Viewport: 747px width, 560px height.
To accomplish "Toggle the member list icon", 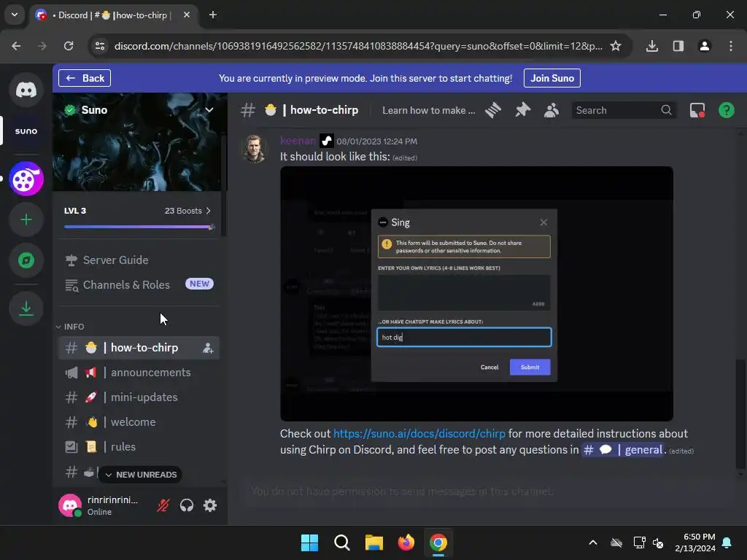I will [551, 110].
